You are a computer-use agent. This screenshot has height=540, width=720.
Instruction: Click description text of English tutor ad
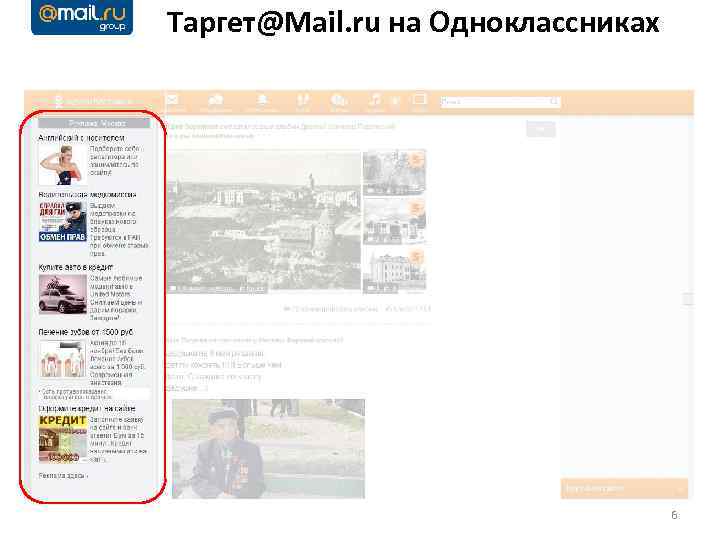coord(115,161)
